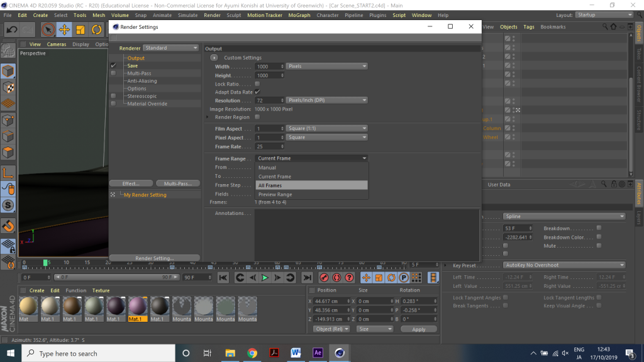Screen dimensions: 644x362
Task: Open Microsoft Word from taskbar
Action: click(x=296, y=353)
